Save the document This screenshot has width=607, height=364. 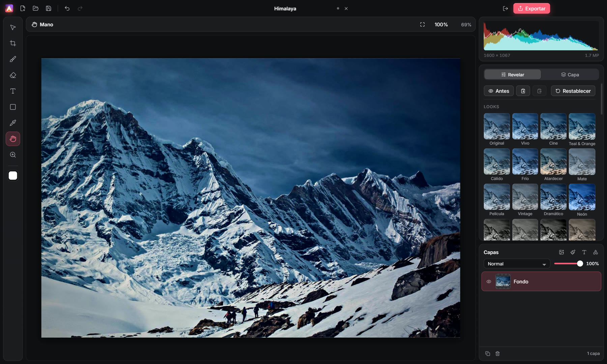coord(49,8)
